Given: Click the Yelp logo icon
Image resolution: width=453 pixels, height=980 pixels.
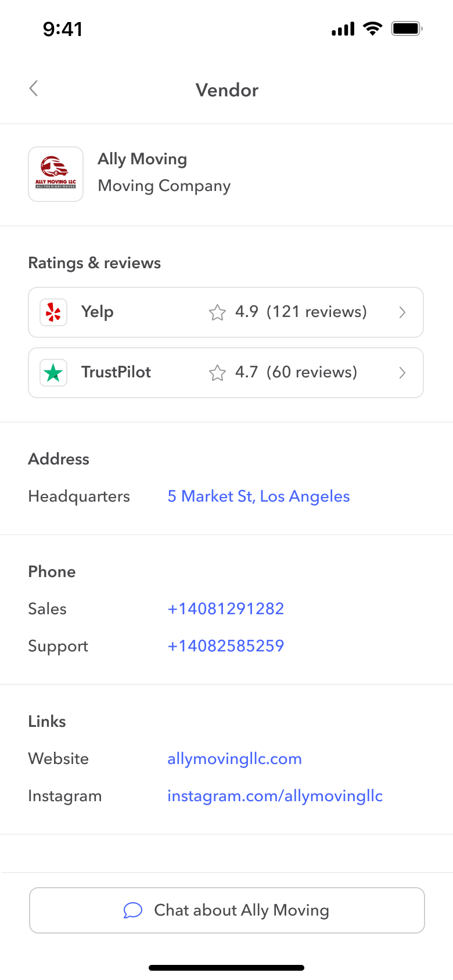Looking at the screenshot, I should pyautogui.click(x=53, y=312).
